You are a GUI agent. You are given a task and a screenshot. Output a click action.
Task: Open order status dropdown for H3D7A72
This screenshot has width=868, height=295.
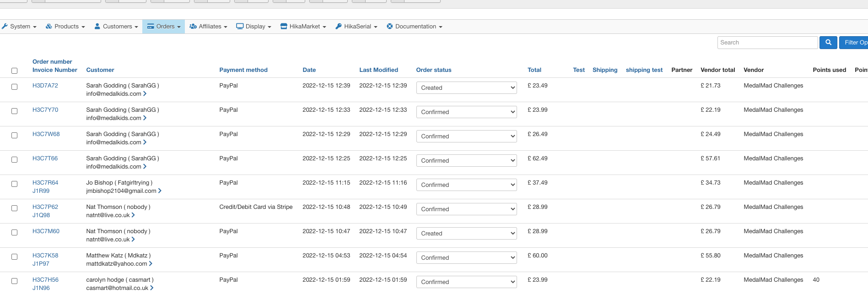tap(466, 88)
